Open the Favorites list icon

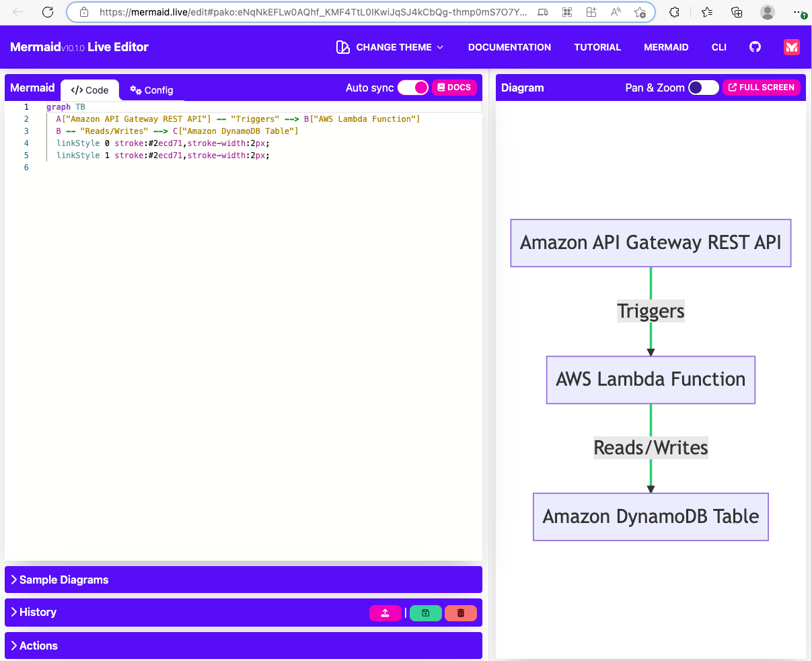[707, 12]
